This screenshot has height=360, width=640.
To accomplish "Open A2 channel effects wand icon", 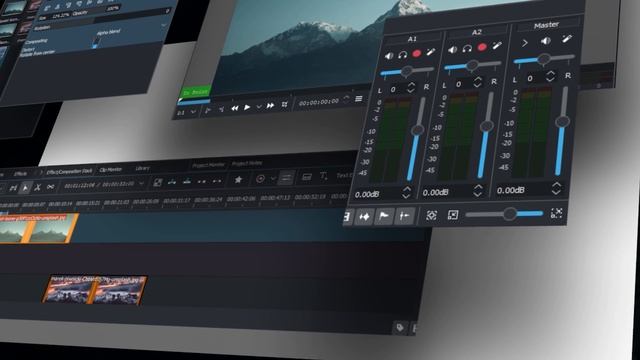I will tap(497, 46).
